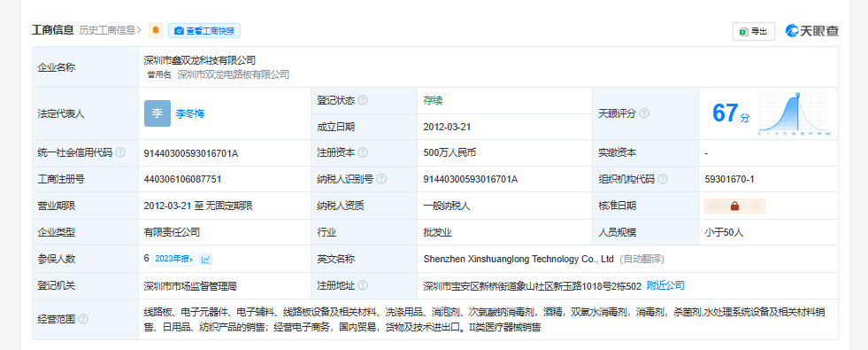Click help icon next to 经营范围
Image resolution: width=868 pixels, height=350 pixels.
[83, 319]
